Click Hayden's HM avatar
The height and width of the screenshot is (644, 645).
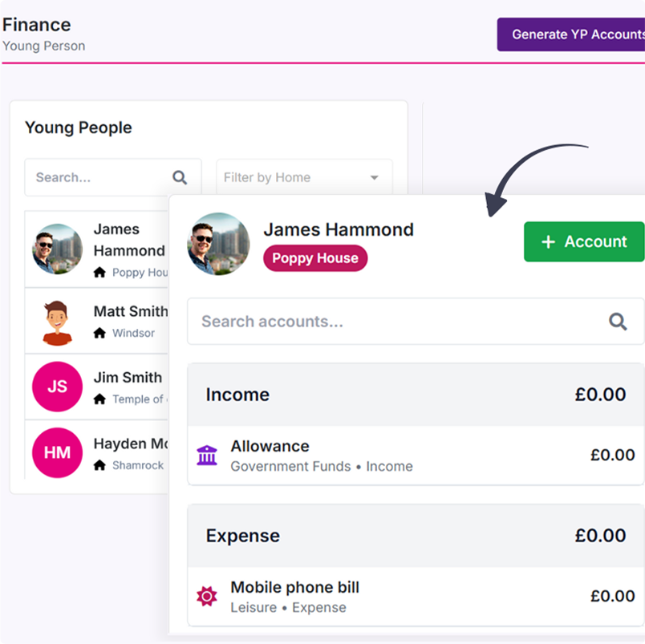click(57, 452)
